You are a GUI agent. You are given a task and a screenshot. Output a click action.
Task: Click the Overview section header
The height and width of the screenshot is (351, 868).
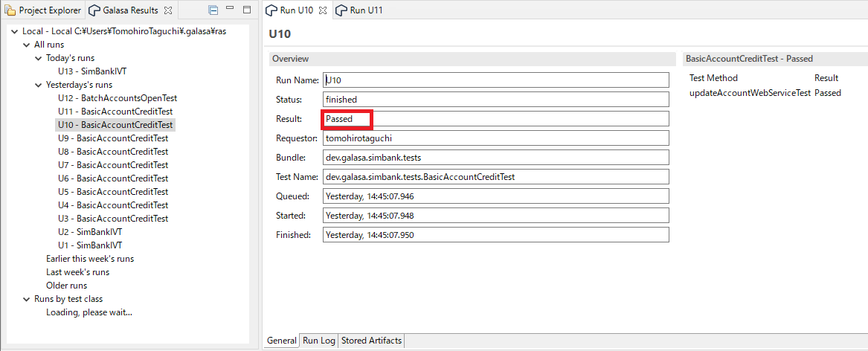coord(473,59)
